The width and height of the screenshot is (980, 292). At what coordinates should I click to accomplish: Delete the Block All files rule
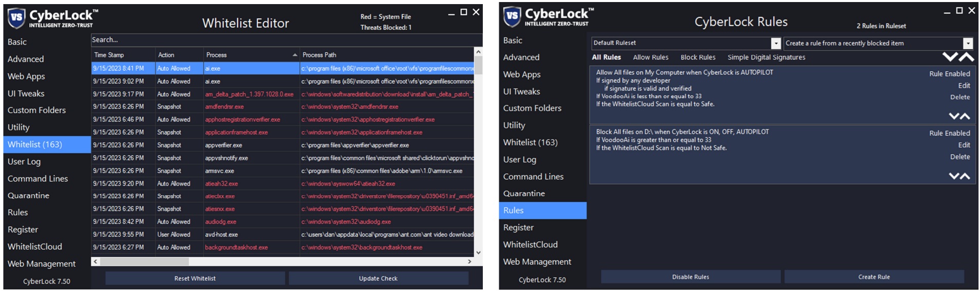(x=959, y=157)
